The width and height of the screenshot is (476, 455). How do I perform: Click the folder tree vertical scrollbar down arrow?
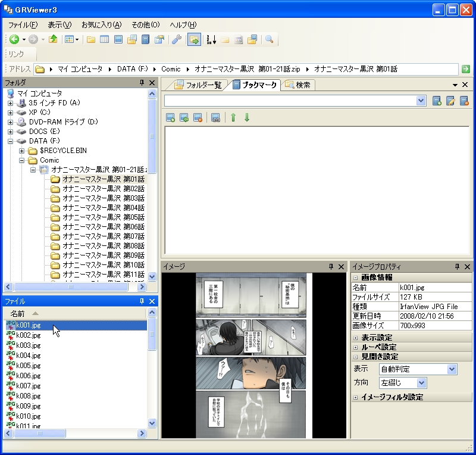(x=152, y=276)
